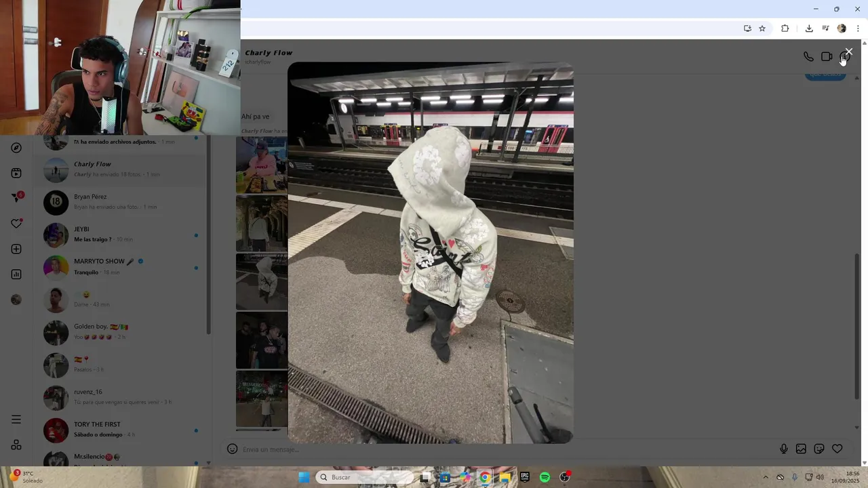Open chat with 'Dame · 43 min' preview

pyautogui.click(x=121, y=300)
